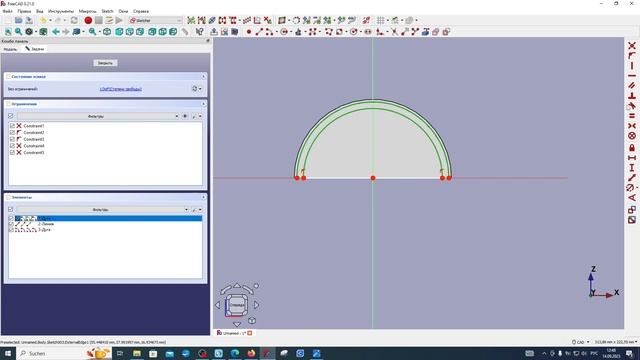
Task: Open the constraints Фильтры dropdown
Action: 98,116
